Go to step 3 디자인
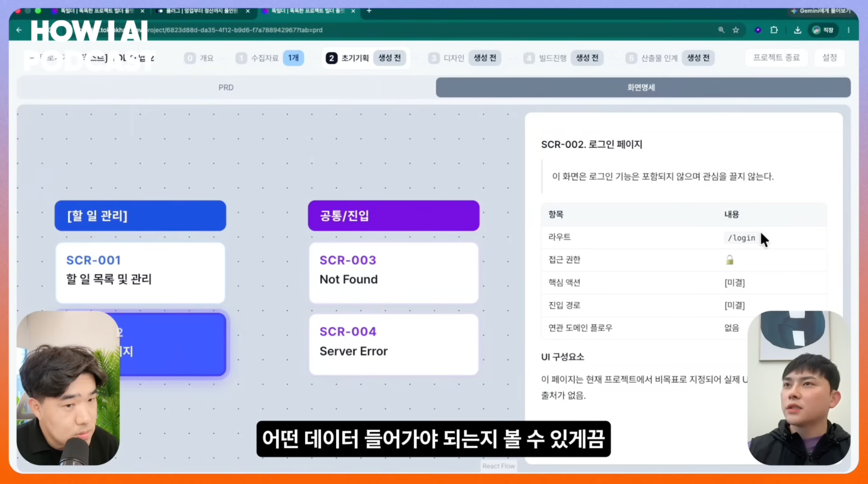868x484 pixels. (446, 58)
